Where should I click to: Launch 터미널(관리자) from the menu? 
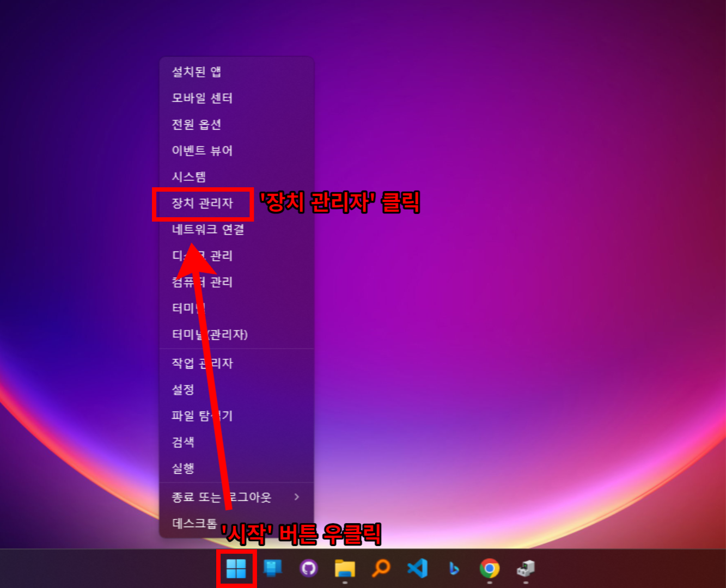[x=210, y=335]
